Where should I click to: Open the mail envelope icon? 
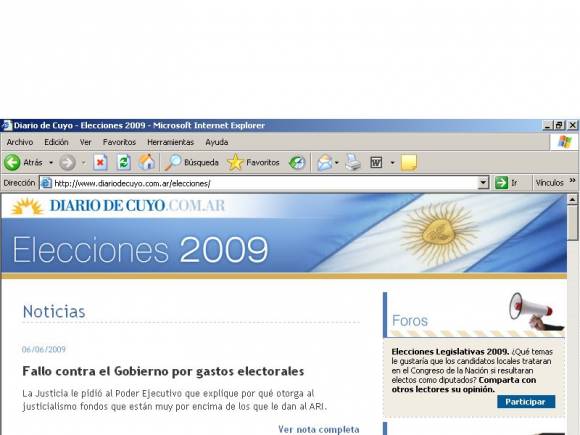click(325, 162)
